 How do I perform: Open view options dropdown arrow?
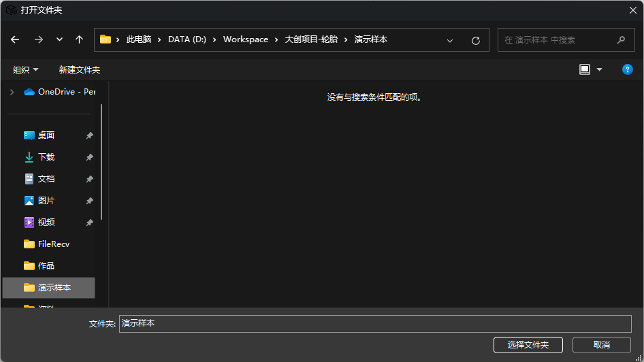599,69
